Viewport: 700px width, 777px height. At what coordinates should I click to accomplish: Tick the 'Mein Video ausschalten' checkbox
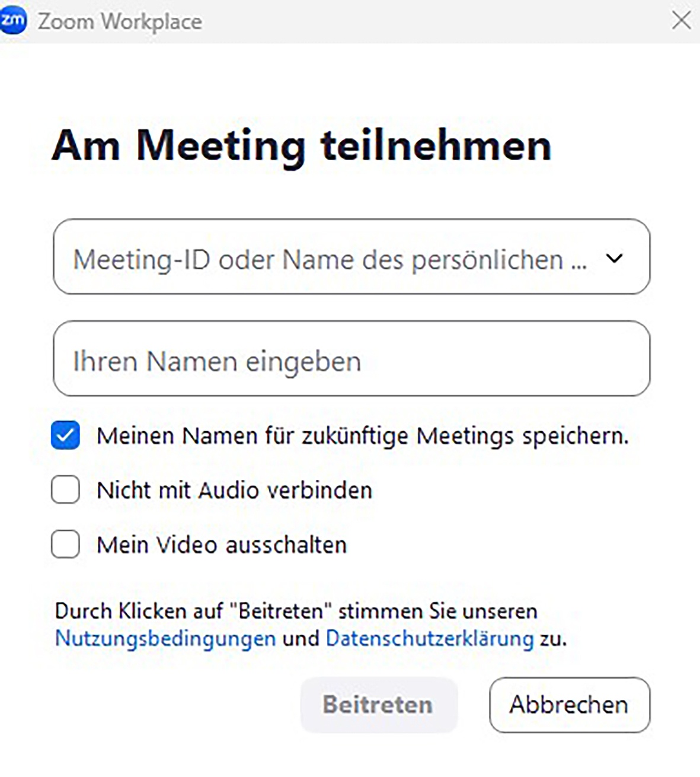[x=65, y=544]
